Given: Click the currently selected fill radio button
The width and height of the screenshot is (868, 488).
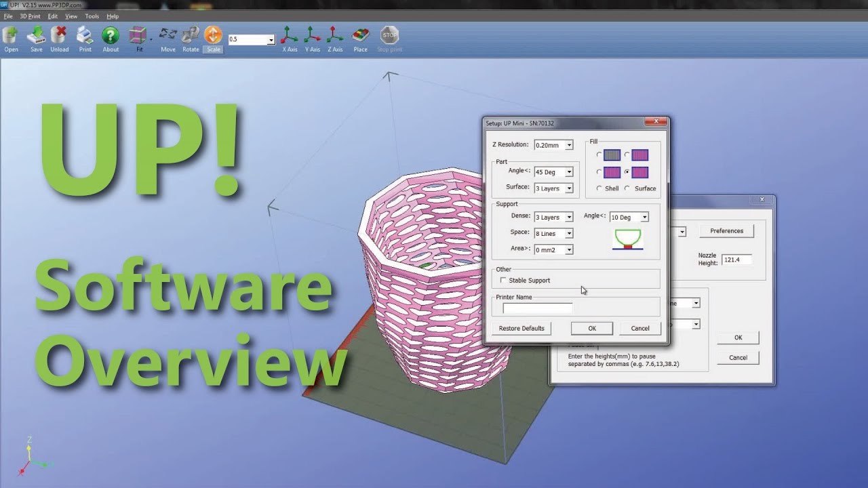Looking at the screenshot, I should [x=627, y=172].
